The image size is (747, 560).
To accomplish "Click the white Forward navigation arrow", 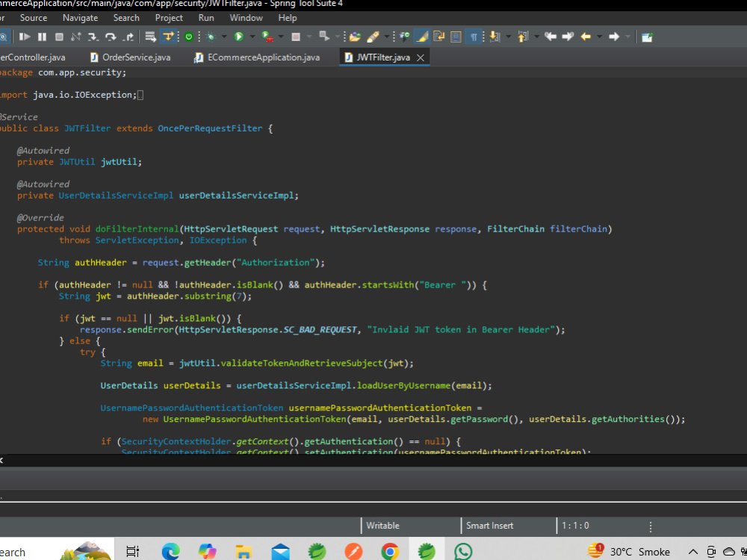I will click(x=614, y=37).
